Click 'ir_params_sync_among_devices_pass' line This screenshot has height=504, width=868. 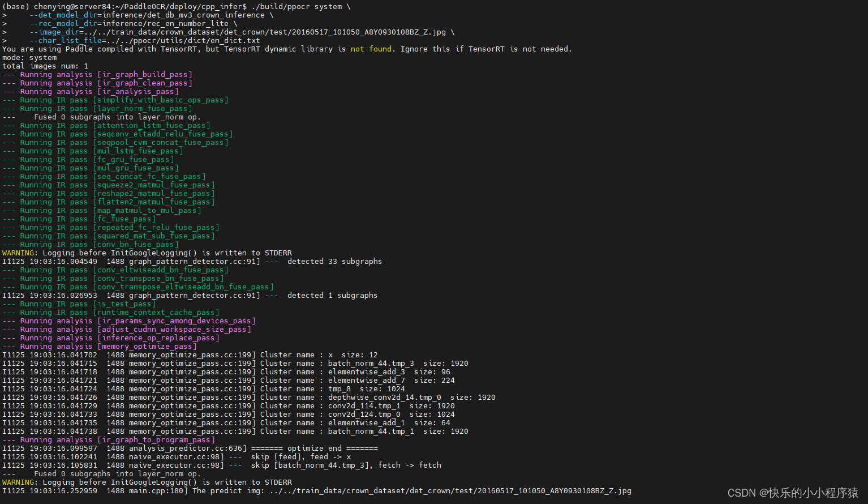pos(129,321)
